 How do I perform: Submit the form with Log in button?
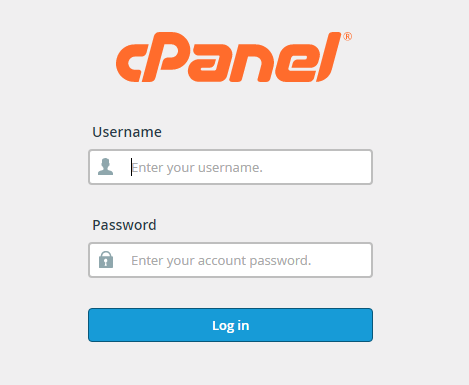pyautogui.click(x=230, y=325)
